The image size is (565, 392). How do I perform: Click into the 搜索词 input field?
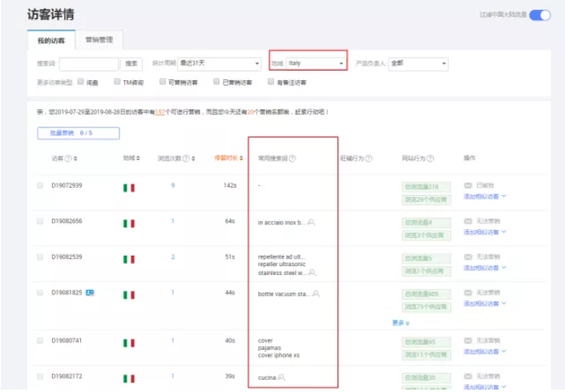tap(88, 63)
